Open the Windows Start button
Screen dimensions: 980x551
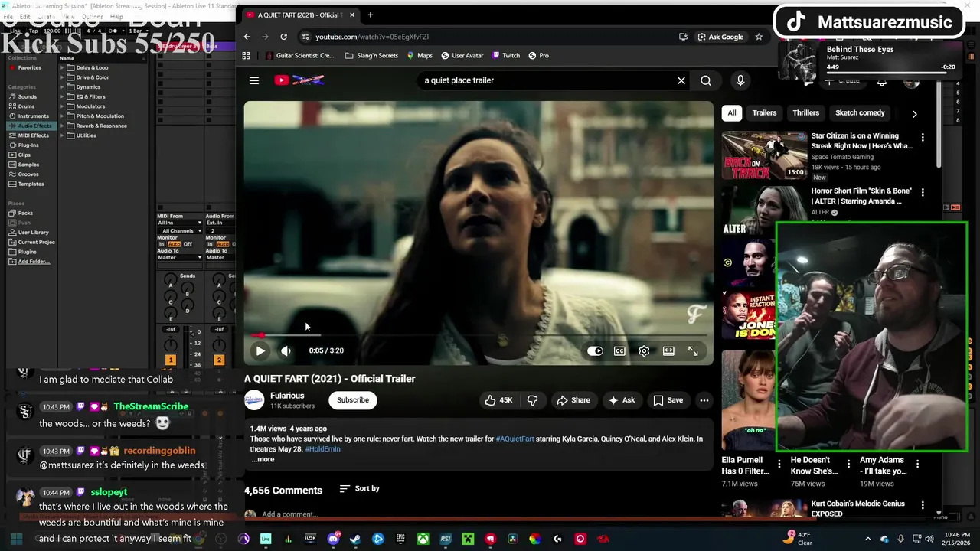pyautogui.click(x=15, y=539)
